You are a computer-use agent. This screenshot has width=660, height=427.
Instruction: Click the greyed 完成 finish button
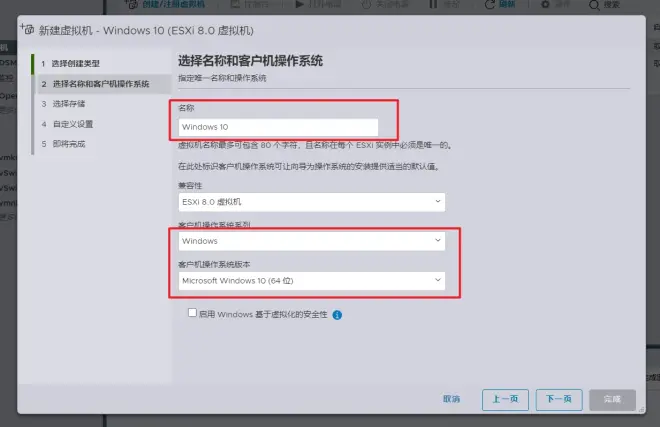(612, 400)
